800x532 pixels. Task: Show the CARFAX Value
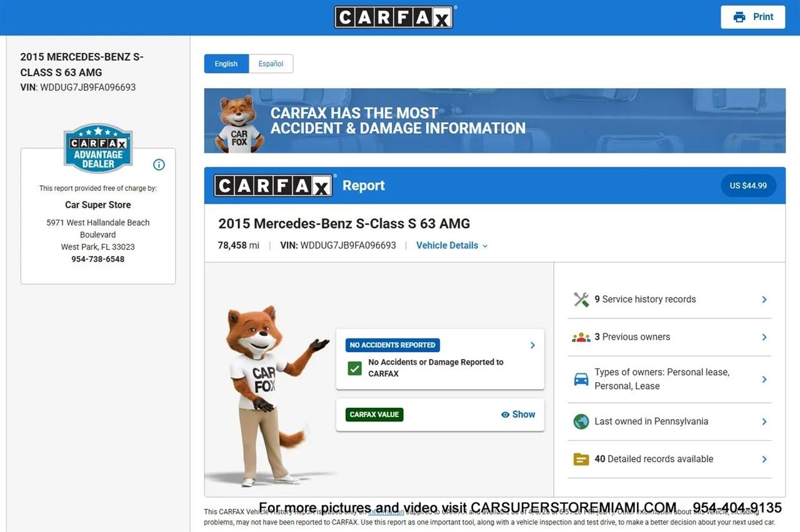[518, 415]
